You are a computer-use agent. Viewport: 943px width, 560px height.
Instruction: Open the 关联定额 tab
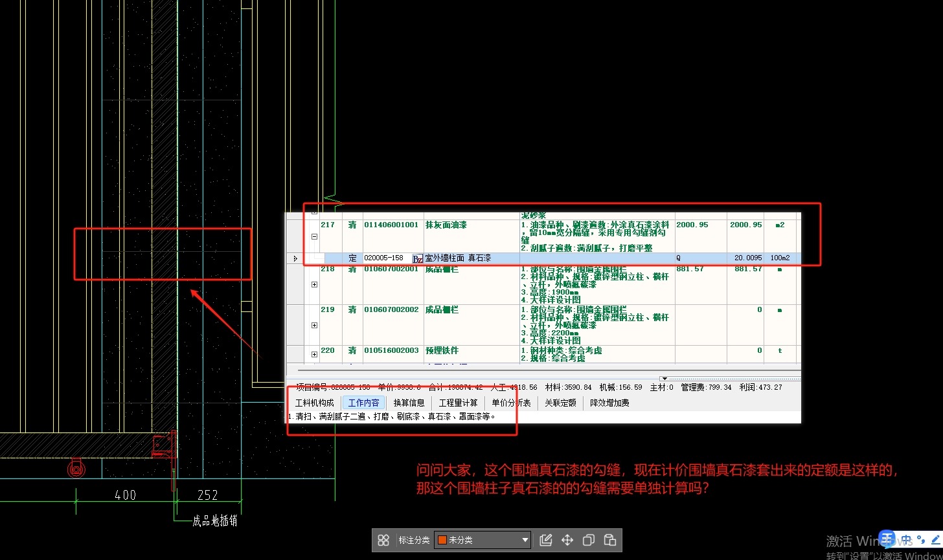560,403
